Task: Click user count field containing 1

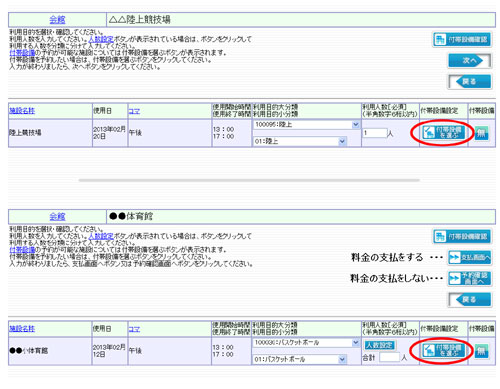Action: tap(375, 133)
